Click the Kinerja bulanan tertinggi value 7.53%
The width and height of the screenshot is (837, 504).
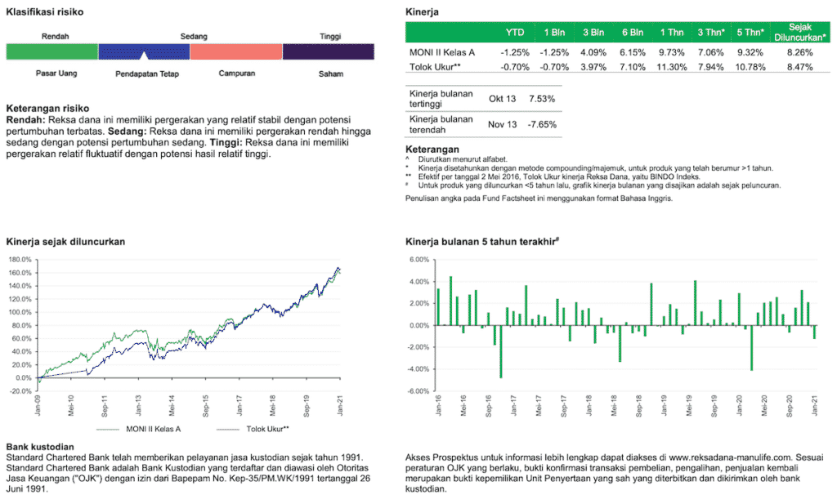tap(542, 99)
